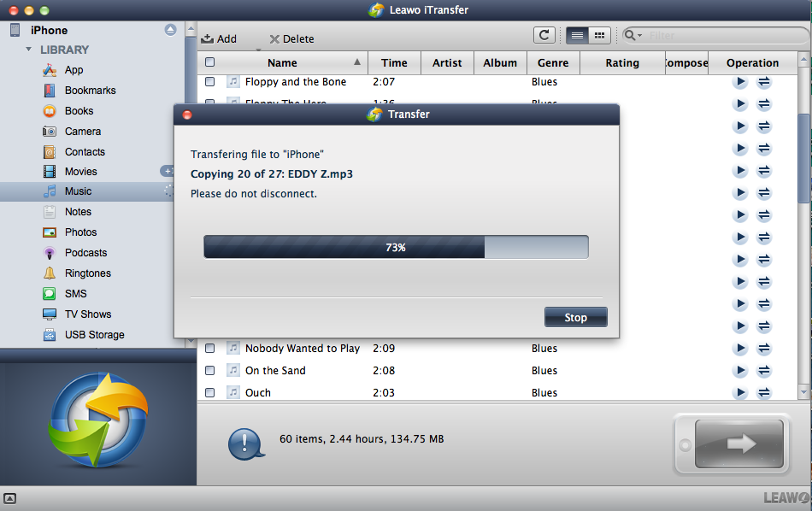Screen dimensions: 812x511
Task: Click transfer icon for Floppy and the Bone
Action: 764,82
